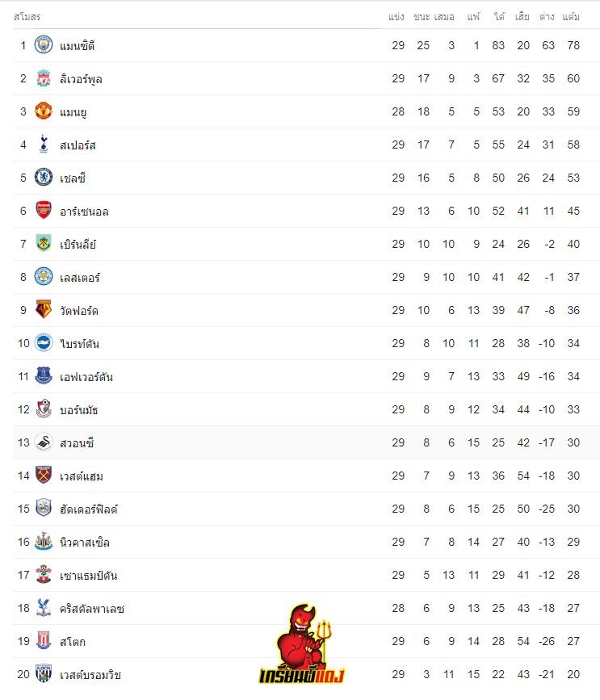
Task: Click the Watford club crest
Action: click(44, 309)
